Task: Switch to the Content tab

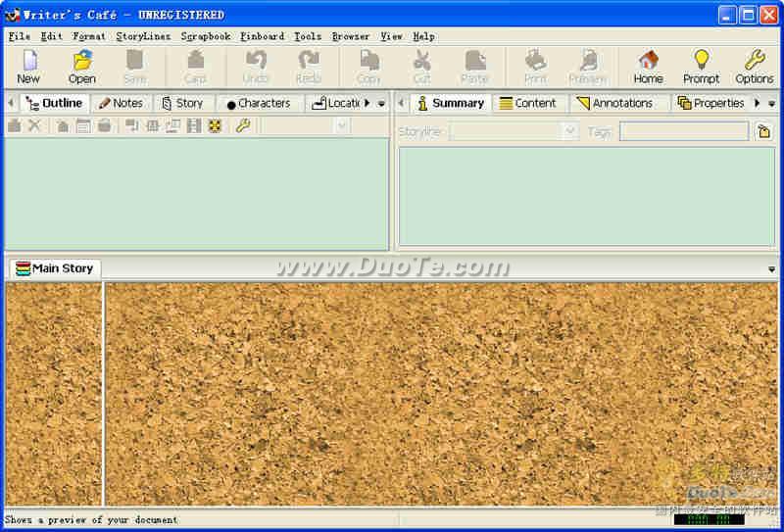Action: click(528, 104)
